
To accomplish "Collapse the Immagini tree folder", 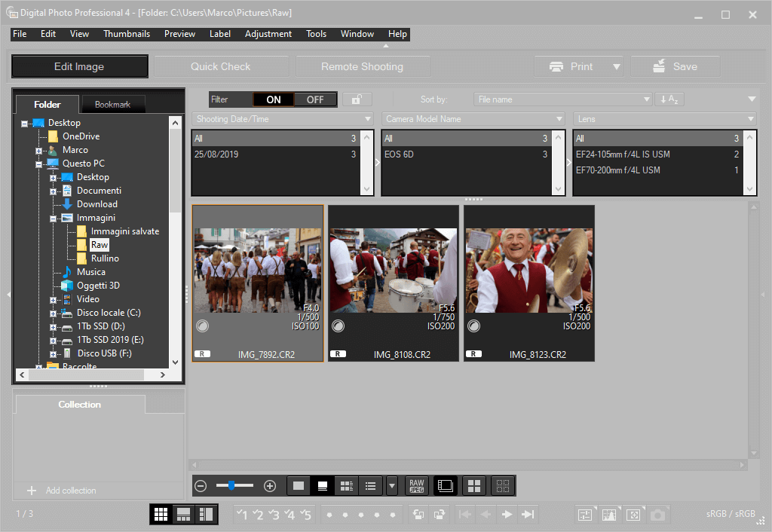I will click(x=53, y=219).
